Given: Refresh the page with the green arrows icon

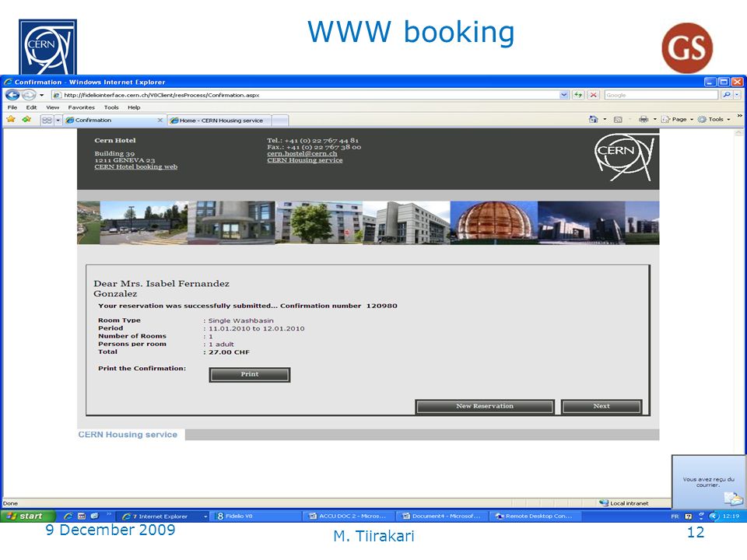Looking at the screenshot, I should [578, 95].
